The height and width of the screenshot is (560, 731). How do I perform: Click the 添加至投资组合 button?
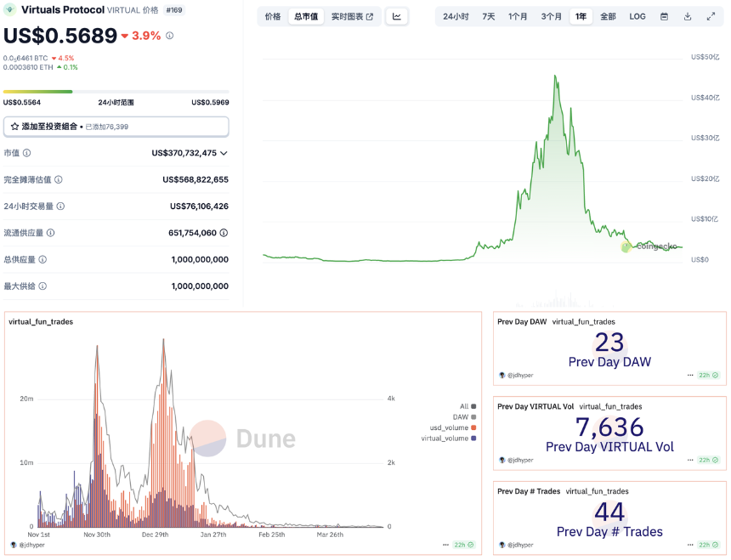tap(115, 126)
